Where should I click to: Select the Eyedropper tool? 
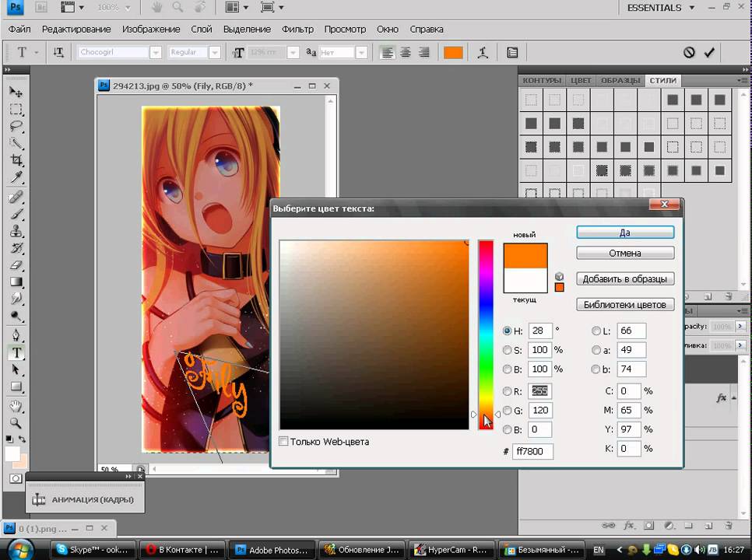[16, 177]
